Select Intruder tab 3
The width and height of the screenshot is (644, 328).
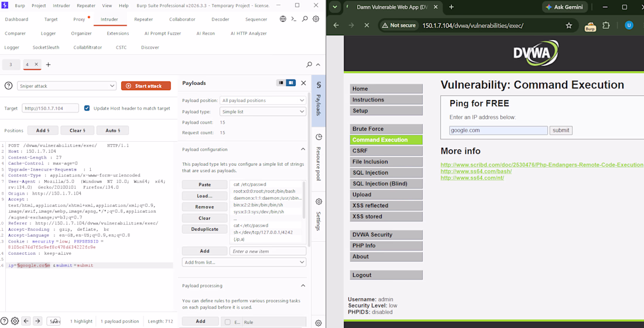pos(11,64)
